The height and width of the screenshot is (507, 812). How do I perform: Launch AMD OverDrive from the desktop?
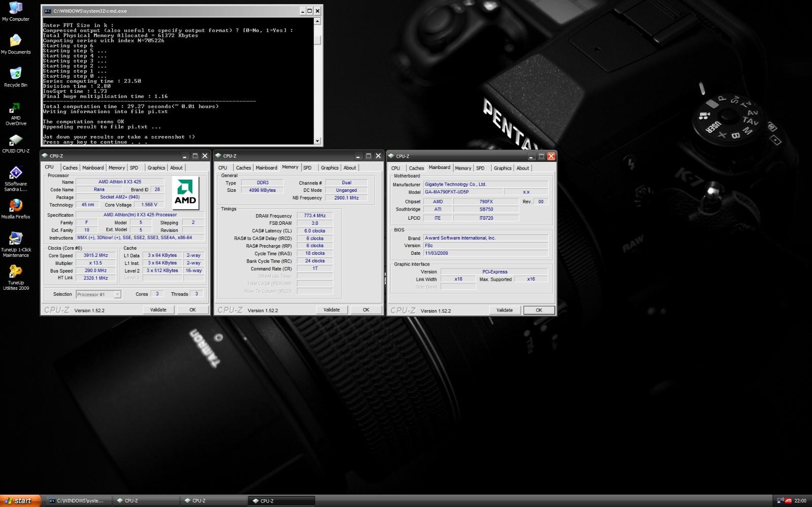[16, 113]
